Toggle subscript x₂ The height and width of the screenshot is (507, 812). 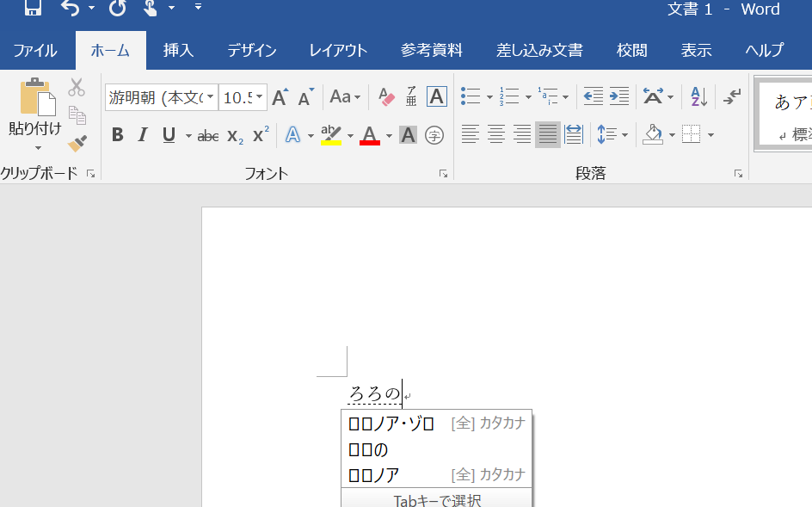235,136
